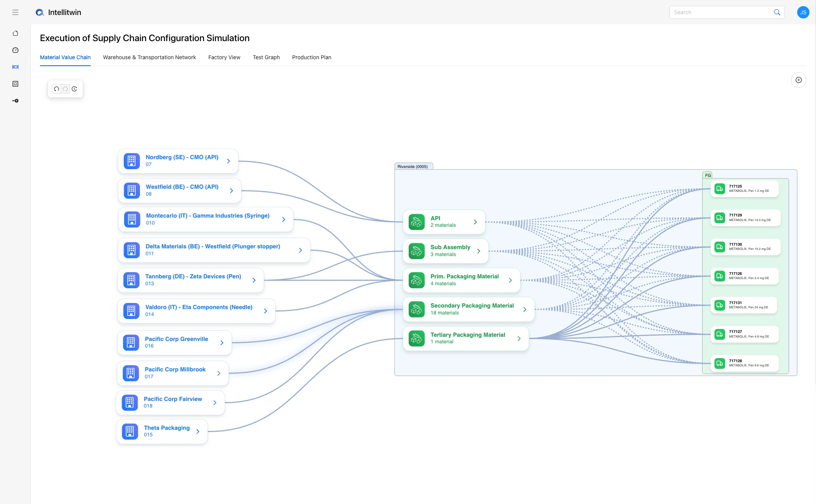Viewport: 816px width, 504px height.
Task: Click the Undo icon in the canvas toolbar
Action: point(57,89)
